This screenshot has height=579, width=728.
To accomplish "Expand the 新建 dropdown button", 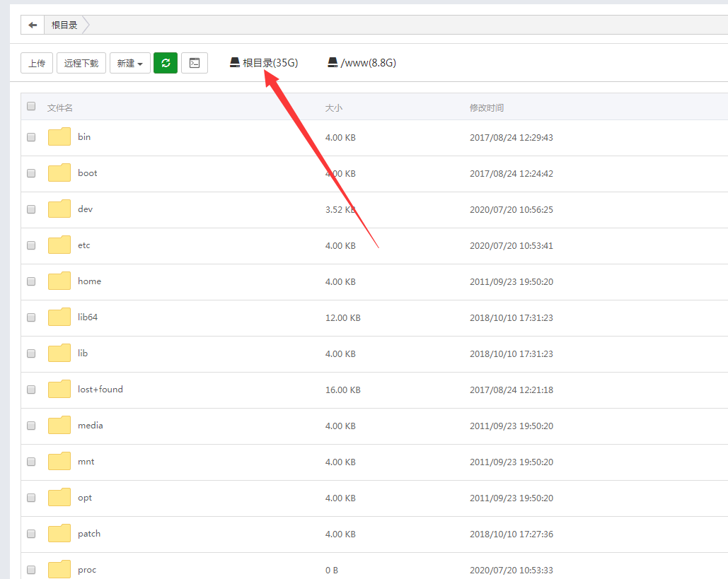I will click(130, 63).
